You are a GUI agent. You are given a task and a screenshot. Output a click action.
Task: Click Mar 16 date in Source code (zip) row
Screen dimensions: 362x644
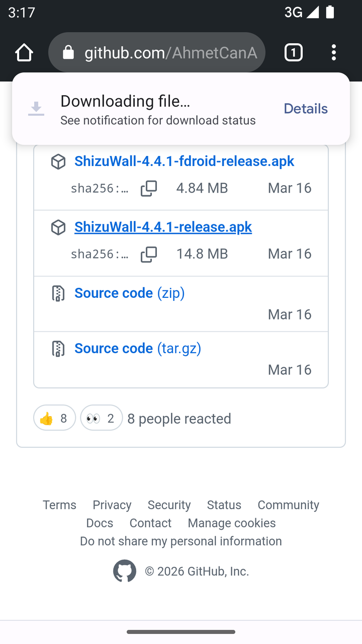point(290,314)
